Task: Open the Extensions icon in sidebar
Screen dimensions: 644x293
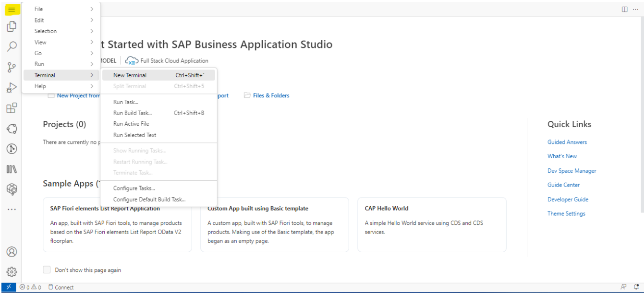Action: (x=12, y=108)
